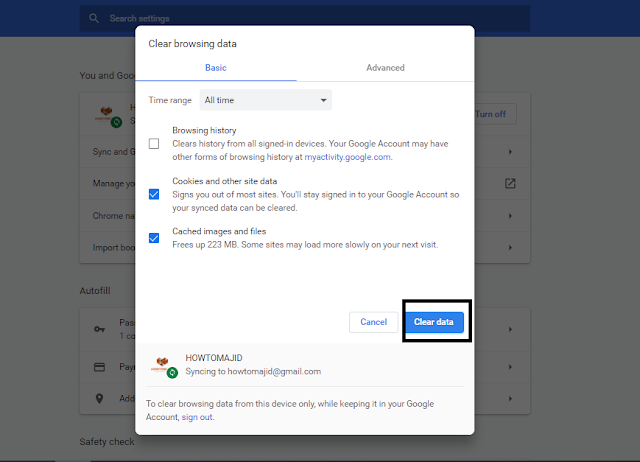Image resolution: width=640 pixels, height=462 pixels.
Task: Check the Browsing history checkbox
Action: coord(154,144)
